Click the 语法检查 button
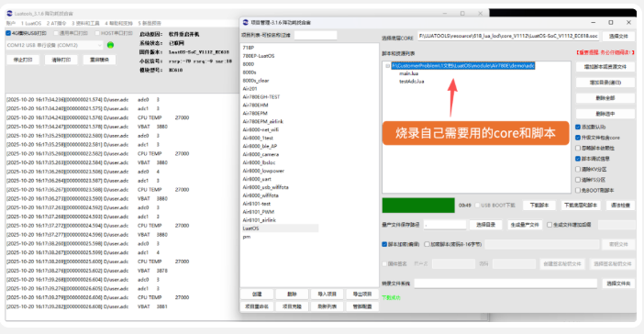The width and height of the screenshot is (644, 334). click(x=620, y=205)
